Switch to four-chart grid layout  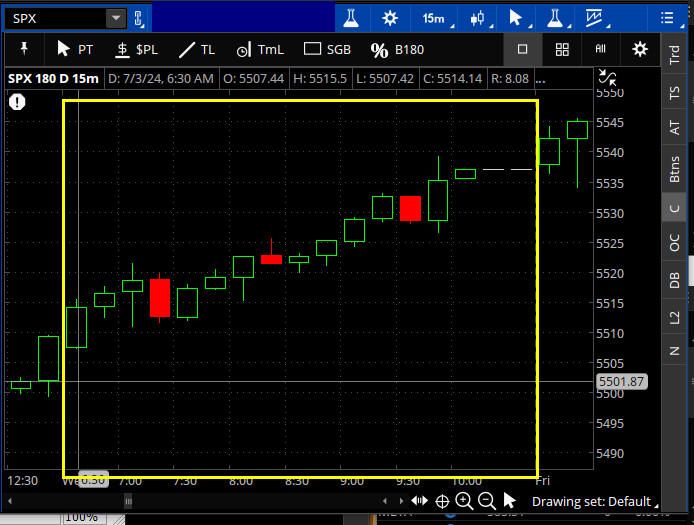[x=562, y=49]
